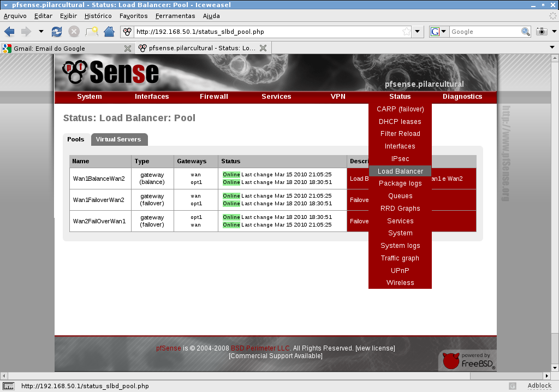This screenshot has height=392, width=559.
Task: Click the Home icon in toolbar
Action: [109, 32]
